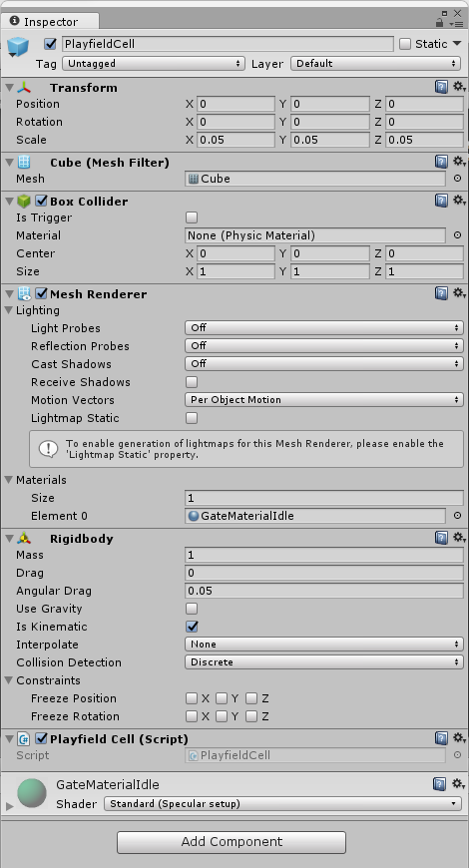Toggle the Static checkbox

[405, 44]
